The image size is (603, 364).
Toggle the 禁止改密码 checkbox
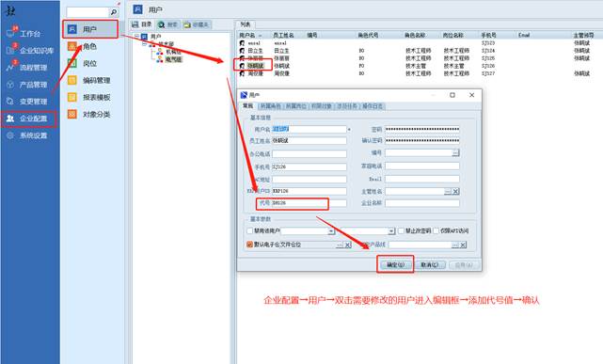[x=401, y=231]
